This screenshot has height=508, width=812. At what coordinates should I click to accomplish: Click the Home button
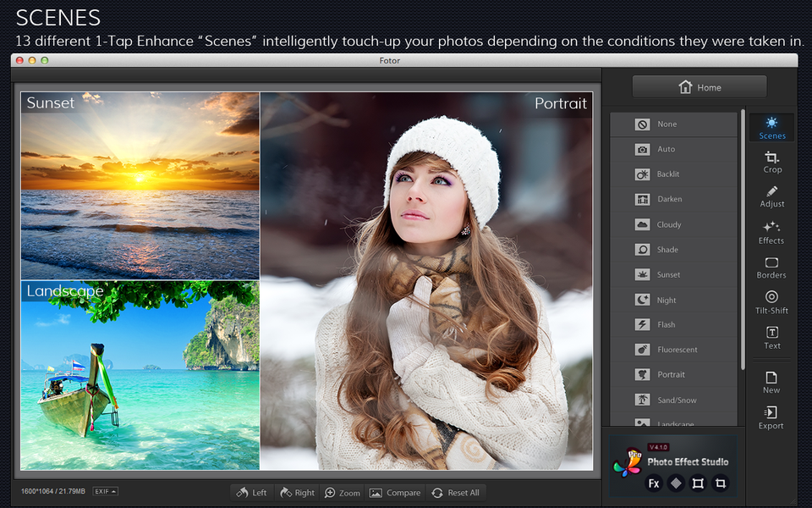700,87
